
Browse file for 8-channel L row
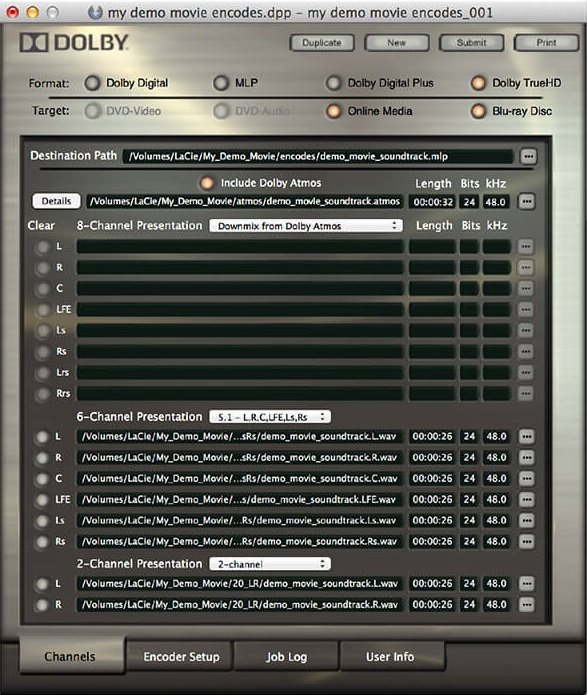pyautogui.click(x=525, y=246)
